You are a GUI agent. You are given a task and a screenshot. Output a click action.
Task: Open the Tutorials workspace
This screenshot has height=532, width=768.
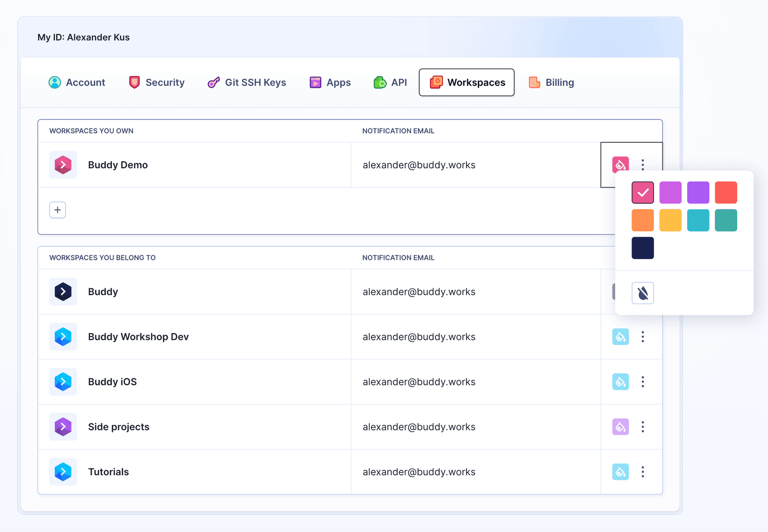pos(108,472)
